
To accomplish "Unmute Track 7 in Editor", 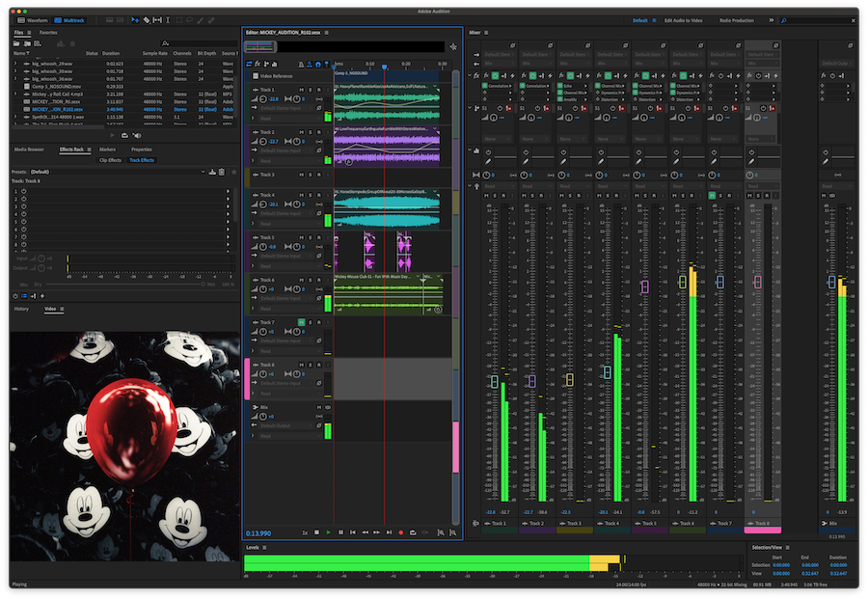I will (x=301, y=322).
